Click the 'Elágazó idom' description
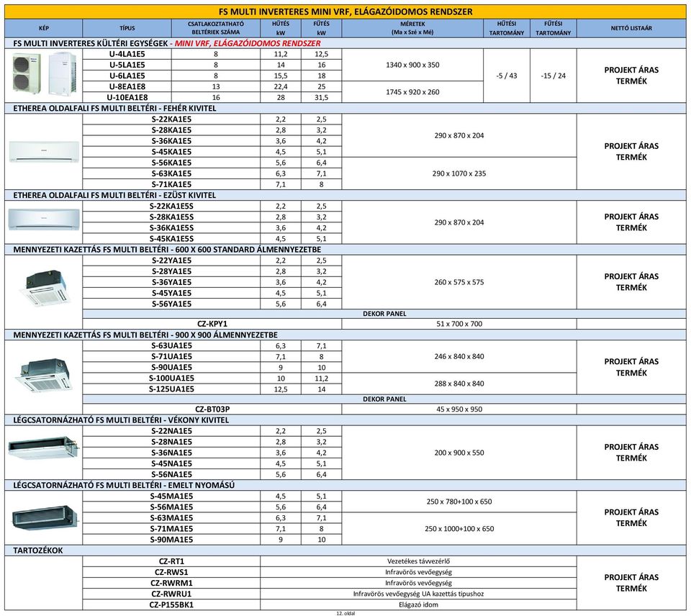 [419, 605]
